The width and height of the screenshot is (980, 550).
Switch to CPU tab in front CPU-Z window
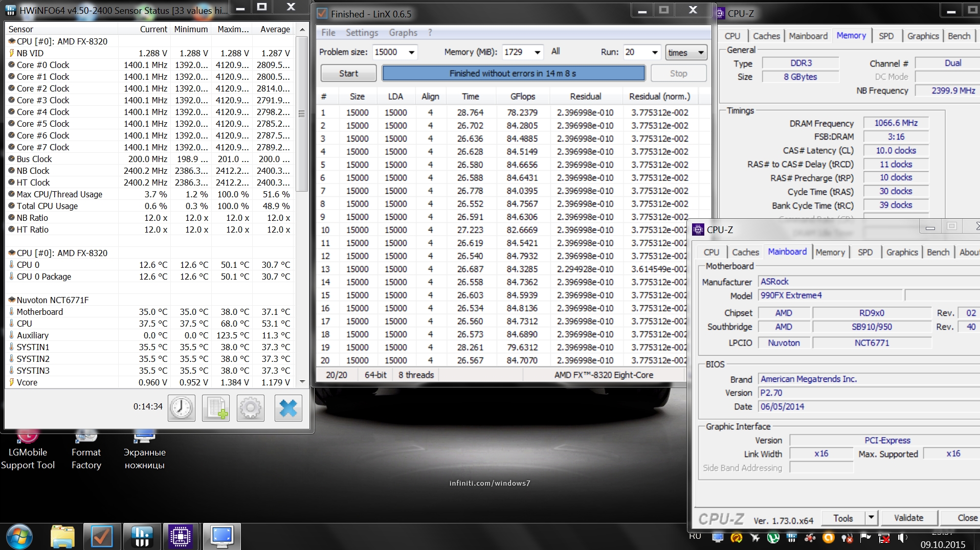coord(711,252)
